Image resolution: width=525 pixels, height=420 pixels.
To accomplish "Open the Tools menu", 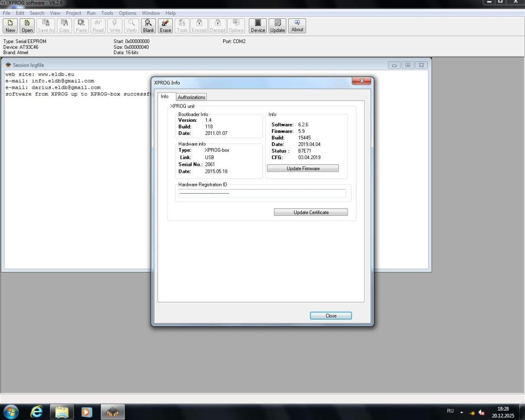I will (x=107, y=13).
